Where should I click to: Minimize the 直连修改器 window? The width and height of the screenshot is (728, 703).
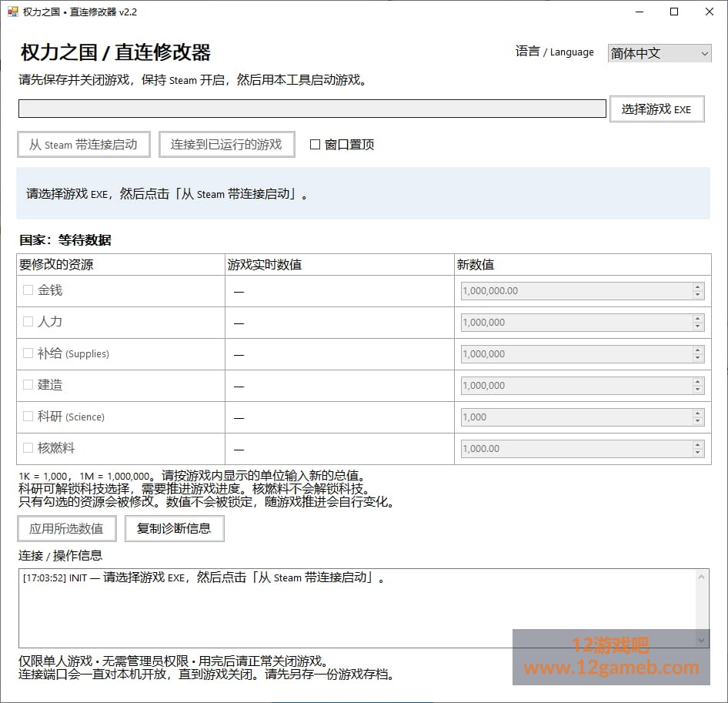pyautogui.click(x=640, y=12)
